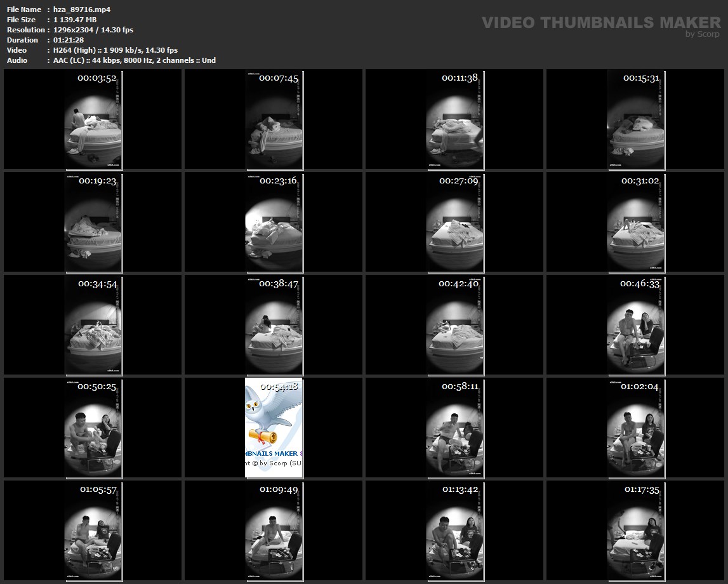Click the thumbnail at timestamp 00:03:52
Viewport: 728px width, 584px height.
pos(93,119)
